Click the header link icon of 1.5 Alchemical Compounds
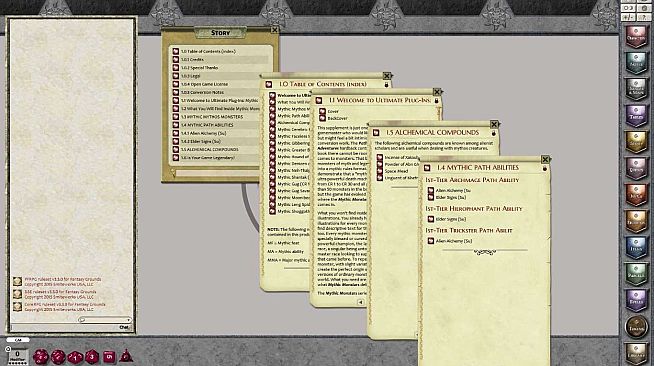 (376, 133)
